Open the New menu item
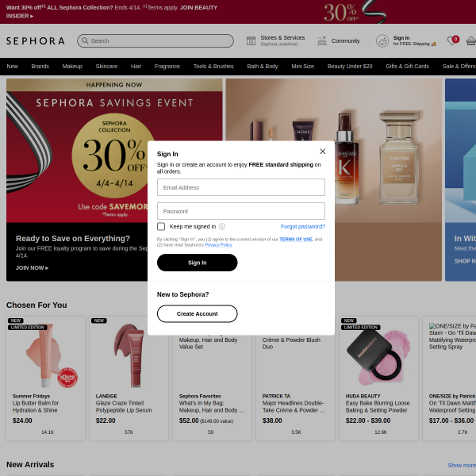 pyautogui.click(x=12, y=66)
